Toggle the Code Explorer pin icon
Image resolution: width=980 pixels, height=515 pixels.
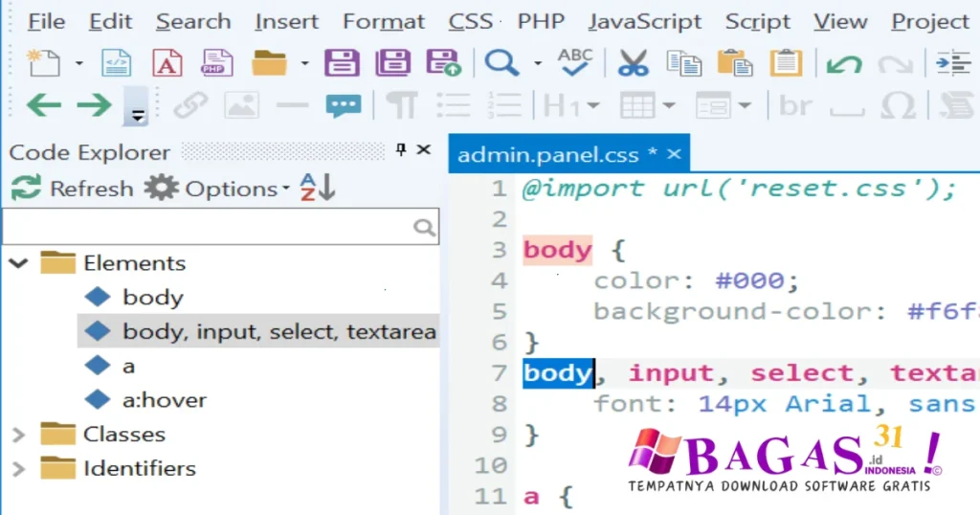(402, 150)
